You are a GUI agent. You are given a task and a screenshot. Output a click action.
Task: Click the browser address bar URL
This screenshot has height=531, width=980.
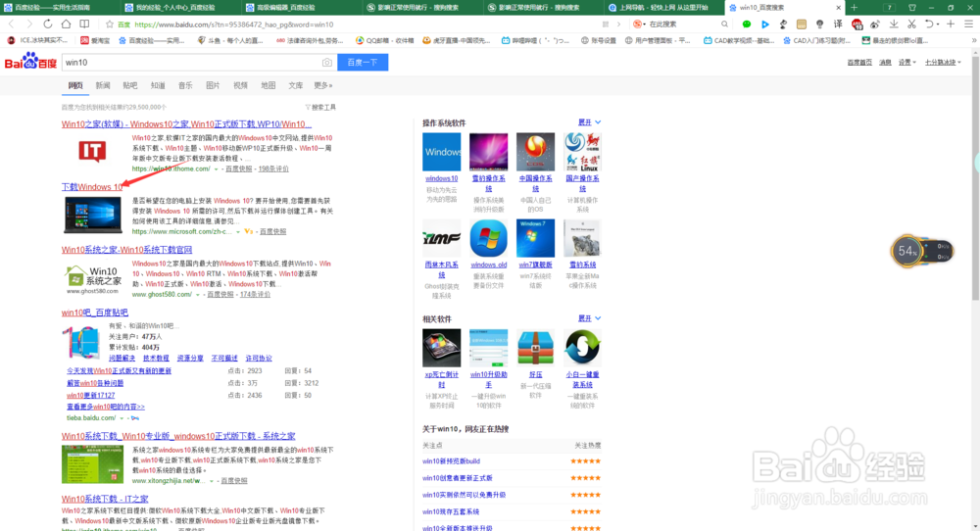(x=234, y=24)
